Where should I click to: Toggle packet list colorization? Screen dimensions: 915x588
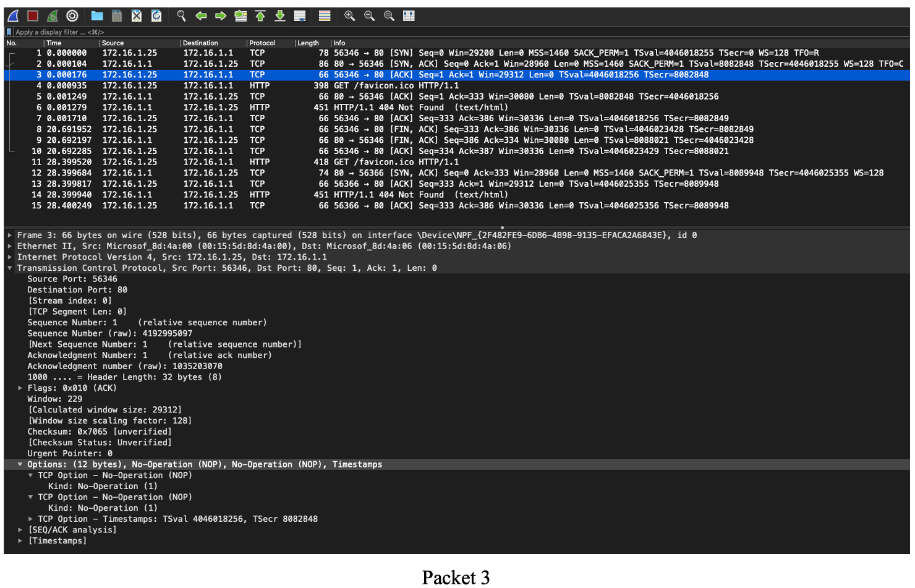[x=323, y=16]
